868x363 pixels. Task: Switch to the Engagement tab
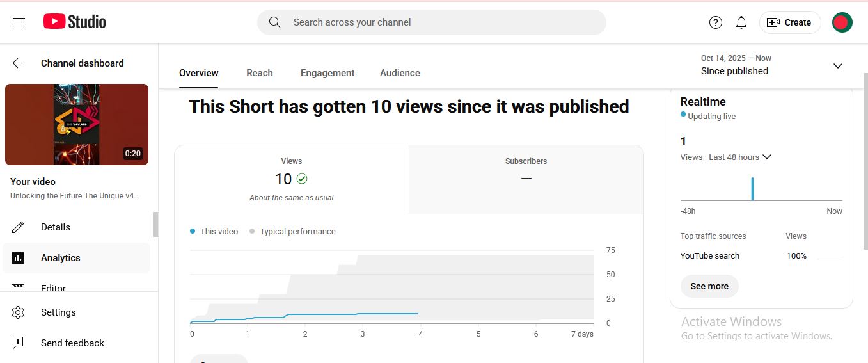point(327,73)
